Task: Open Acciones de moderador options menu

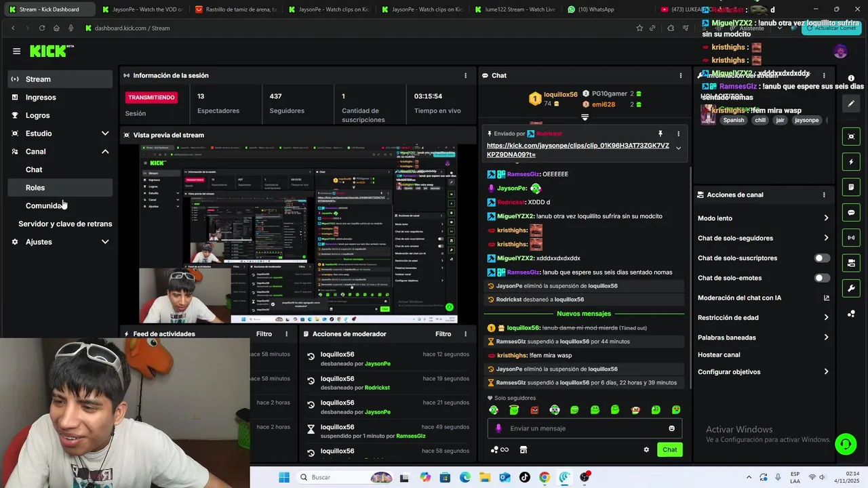Action: coord(465,333)
